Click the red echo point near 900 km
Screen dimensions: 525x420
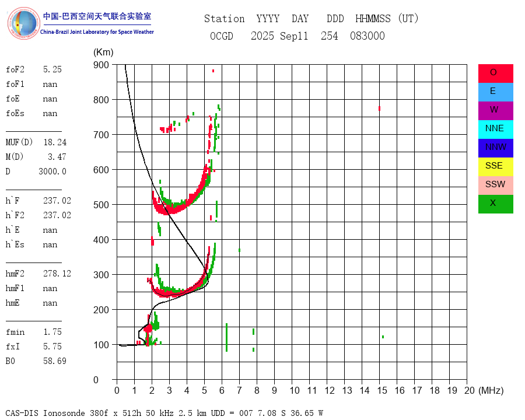click(213, 71)
